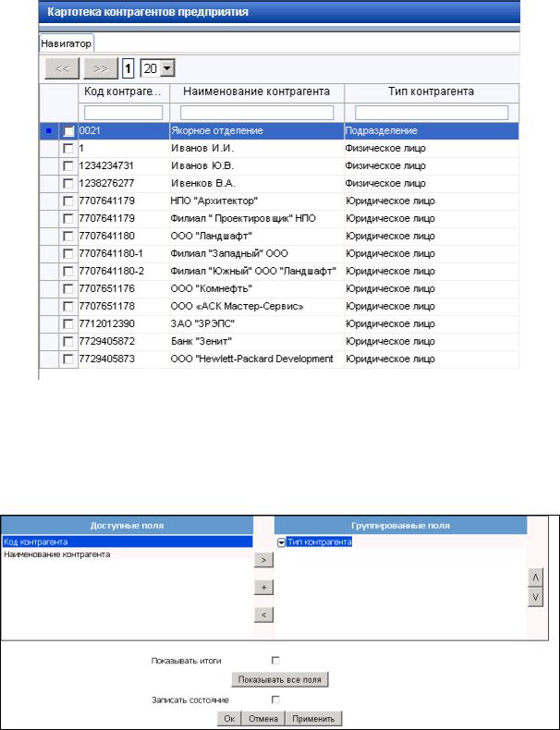Select Якорное отделение cell
560x730 pixels.
click(257, 131)
